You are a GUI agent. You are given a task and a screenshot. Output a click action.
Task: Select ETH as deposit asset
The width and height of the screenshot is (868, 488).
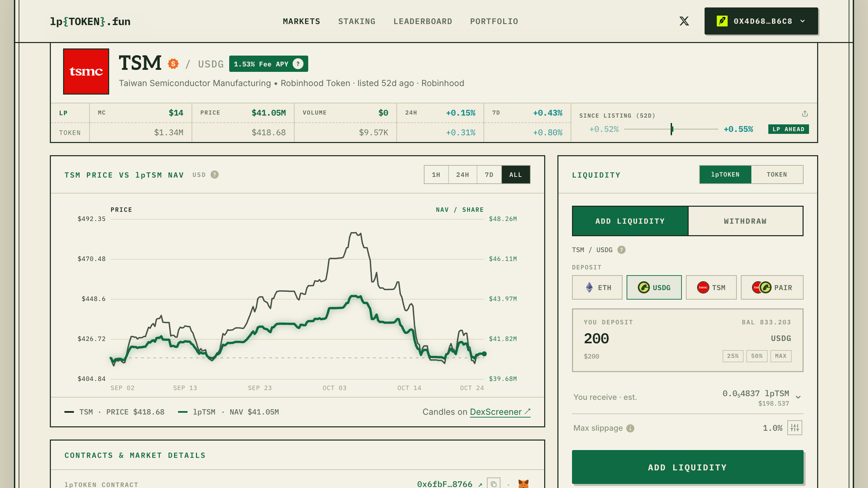pos(597,287)
